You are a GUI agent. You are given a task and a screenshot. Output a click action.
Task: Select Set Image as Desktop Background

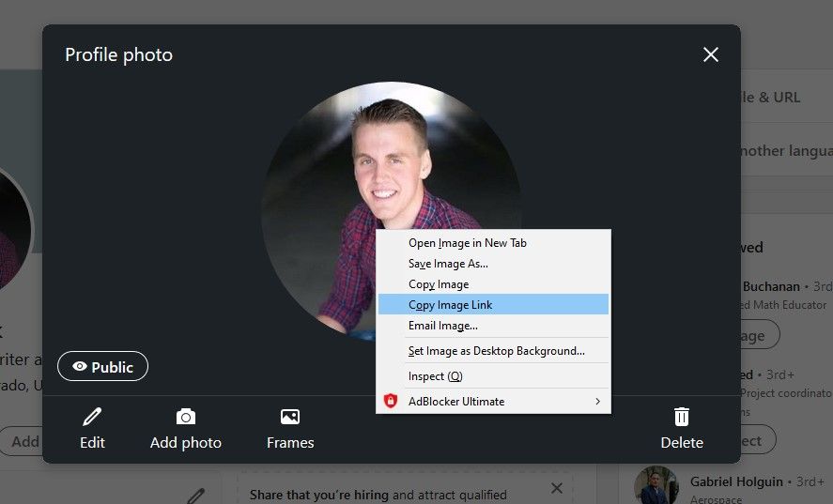coord(496,351)
